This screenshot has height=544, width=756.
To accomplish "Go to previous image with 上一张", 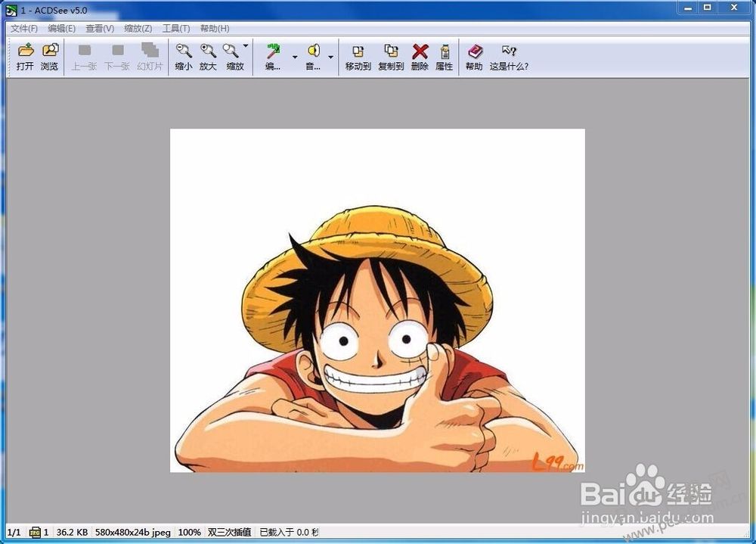I will click(x=85, y=50).
